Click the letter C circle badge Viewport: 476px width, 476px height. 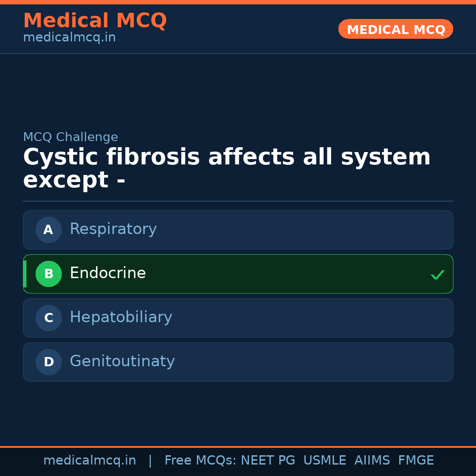[48, 318]
